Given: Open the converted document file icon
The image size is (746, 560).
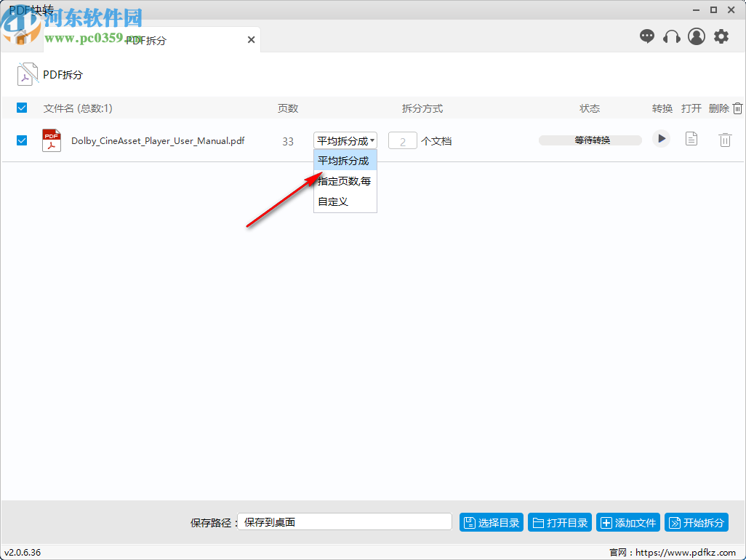Looking at the screenshot, I should click(x=691, y=139).
